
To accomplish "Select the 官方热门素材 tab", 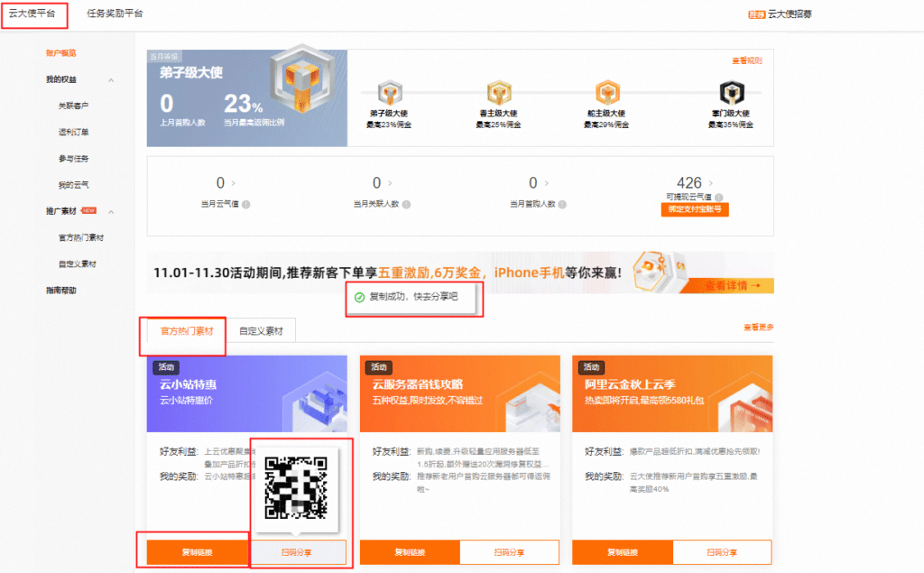I will (187, 331).
